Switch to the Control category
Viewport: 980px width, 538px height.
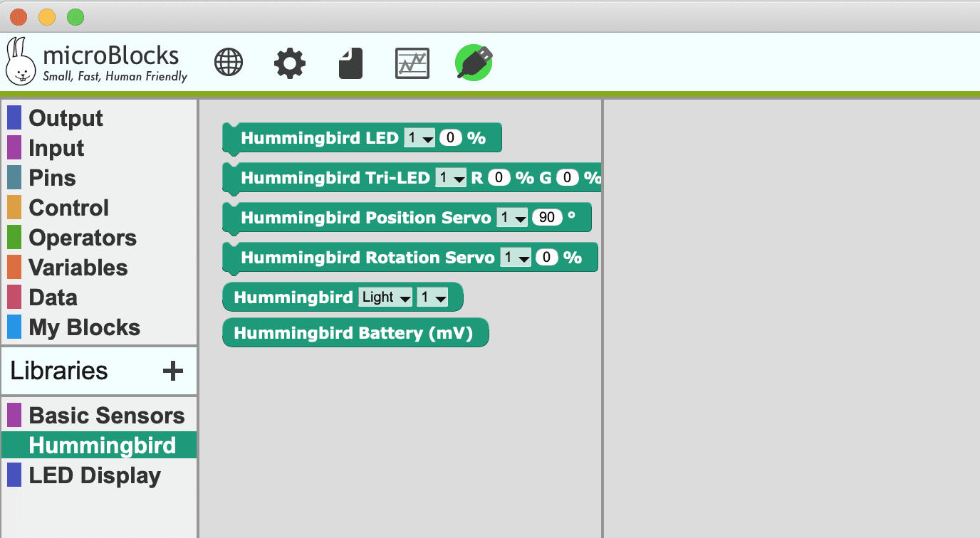point(68,208)
